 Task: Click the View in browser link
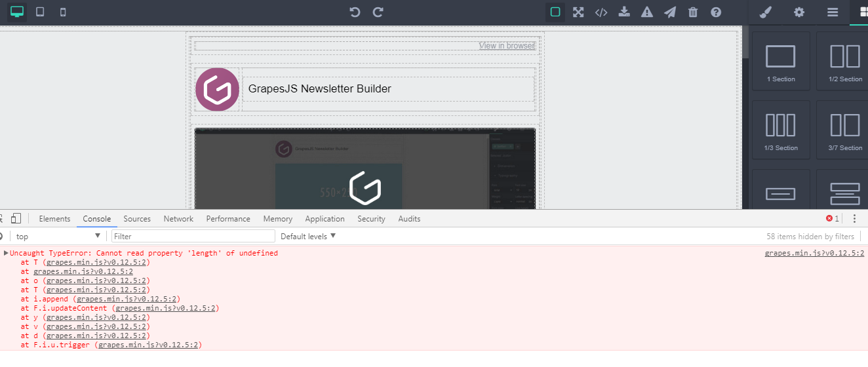click(507, 45)
